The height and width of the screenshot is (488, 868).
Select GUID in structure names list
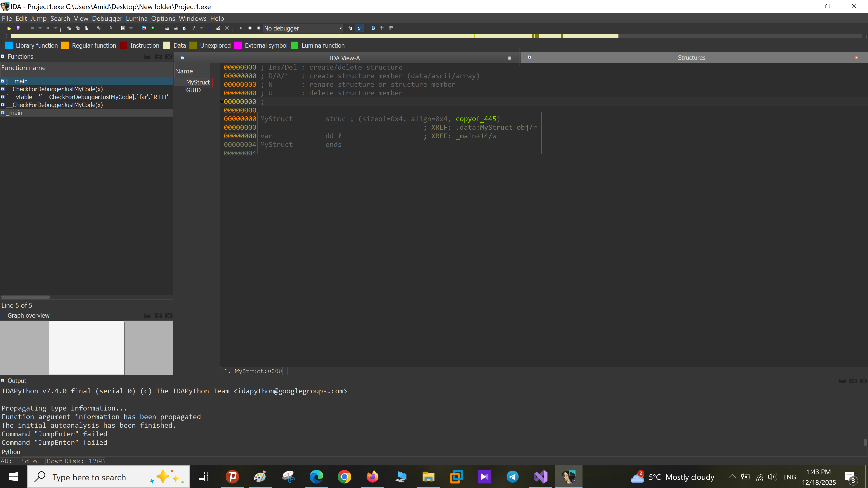(193, 90)
